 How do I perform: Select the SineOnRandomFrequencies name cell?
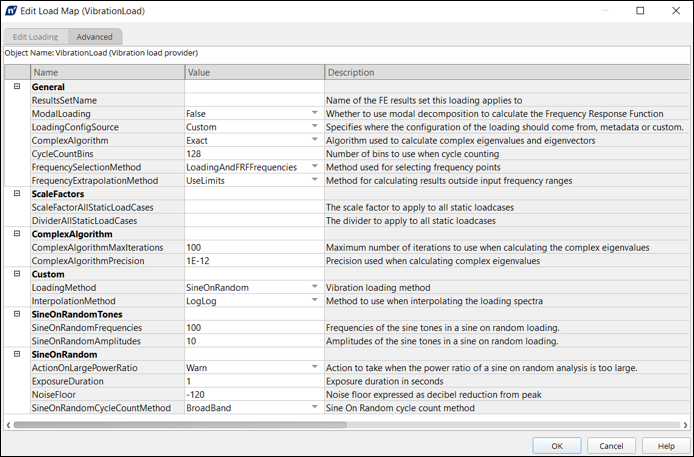click(x=108, y=328)
